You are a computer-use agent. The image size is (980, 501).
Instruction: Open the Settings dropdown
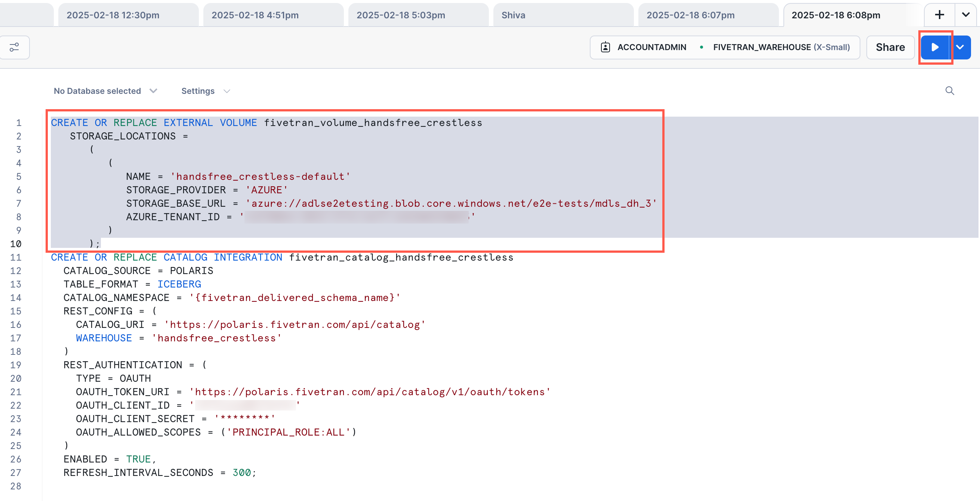click(206, 91)
